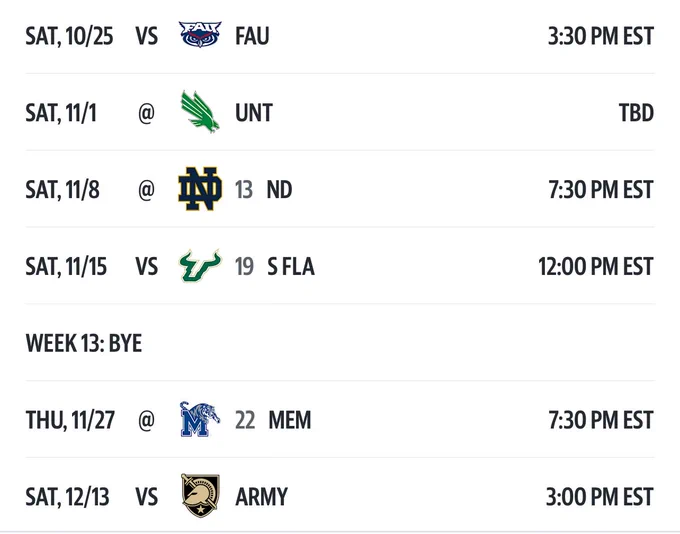Open the FAU team name link

(x=252, y=36)
